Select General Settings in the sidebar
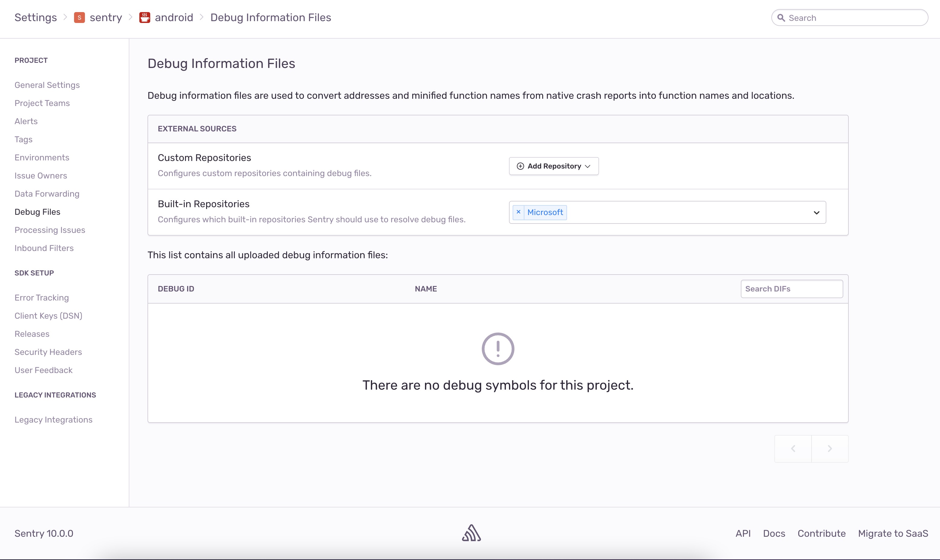The height and width of the screenshot is (560, 940). pos(47,85)
